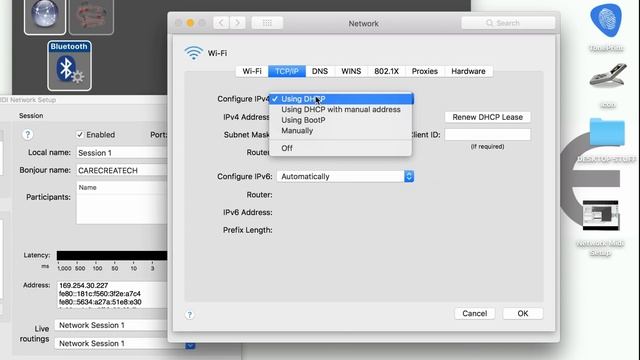Viewport: 640px width, 360px height.
Task: Go back with the left arrow
Action: pyautogui.click(x=221, y=23)
